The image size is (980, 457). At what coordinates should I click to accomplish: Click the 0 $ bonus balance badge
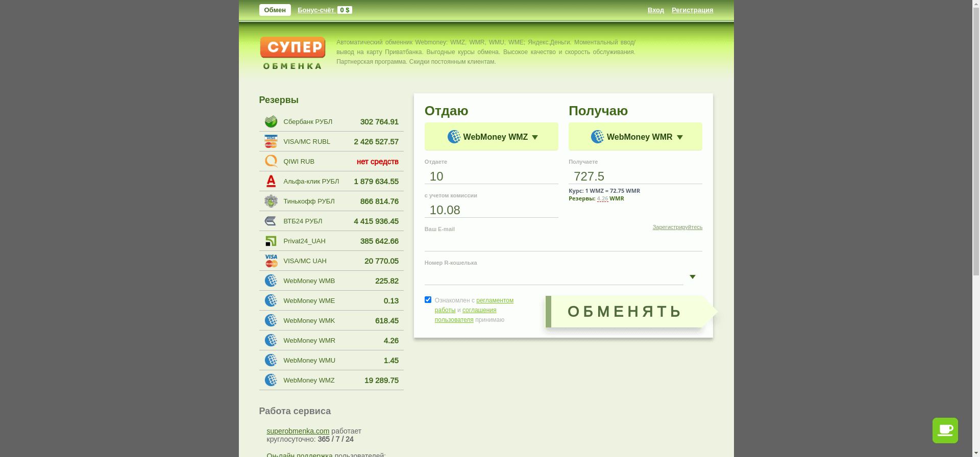(x=345, y=10)
